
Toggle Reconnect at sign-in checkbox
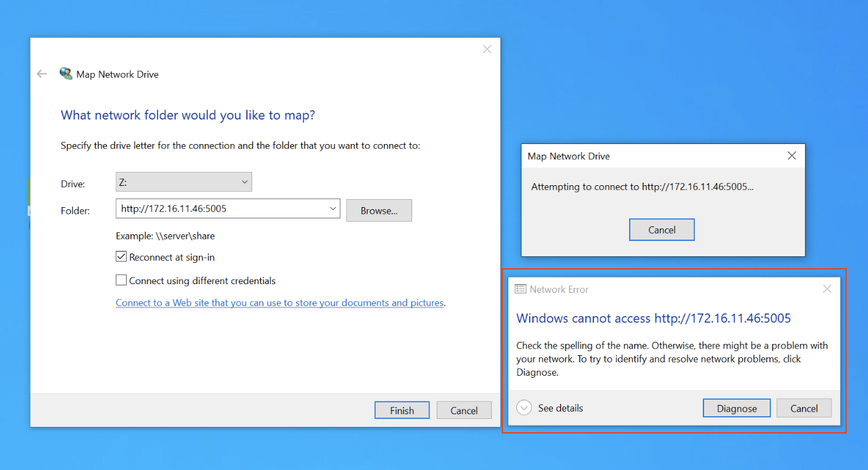(x=121, y=257)
